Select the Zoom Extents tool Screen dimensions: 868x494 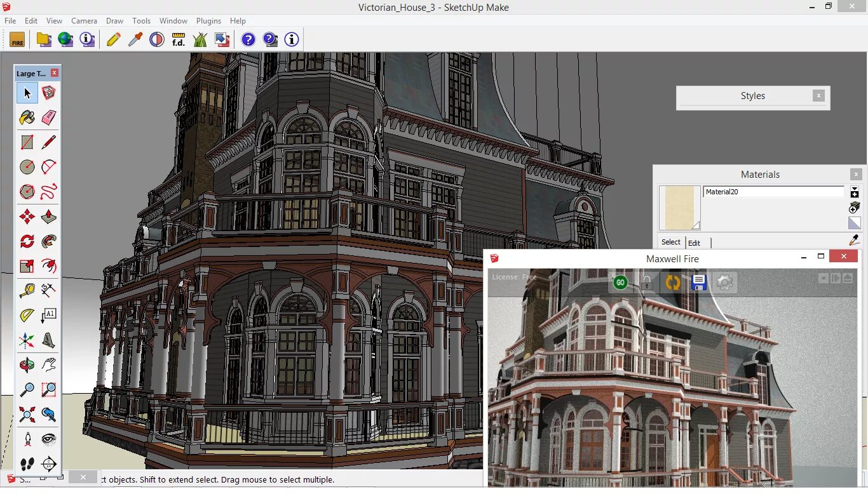pos(27,415)
